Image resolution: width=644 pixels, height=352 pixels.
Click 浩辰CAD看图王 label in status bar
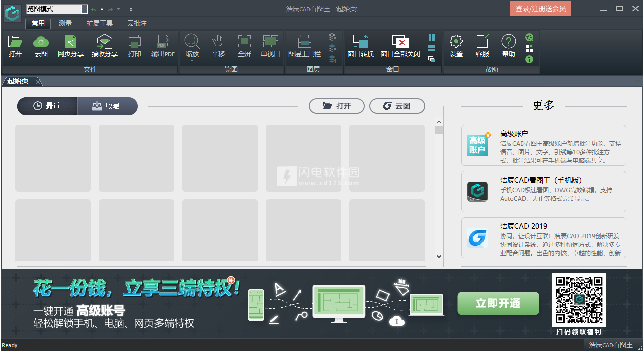(x=611, y=345)
